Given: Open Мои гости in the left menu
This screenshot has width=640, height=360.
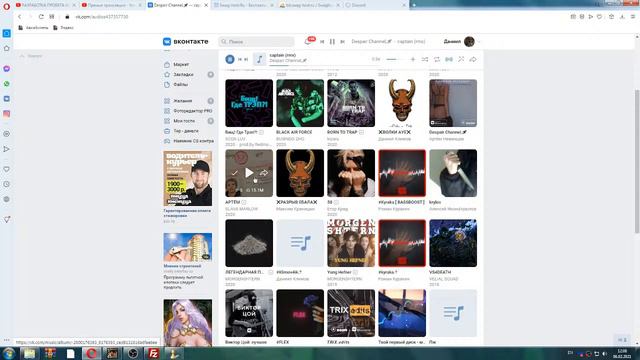Looking at the screenshot, I should click(x=184, y=121).
